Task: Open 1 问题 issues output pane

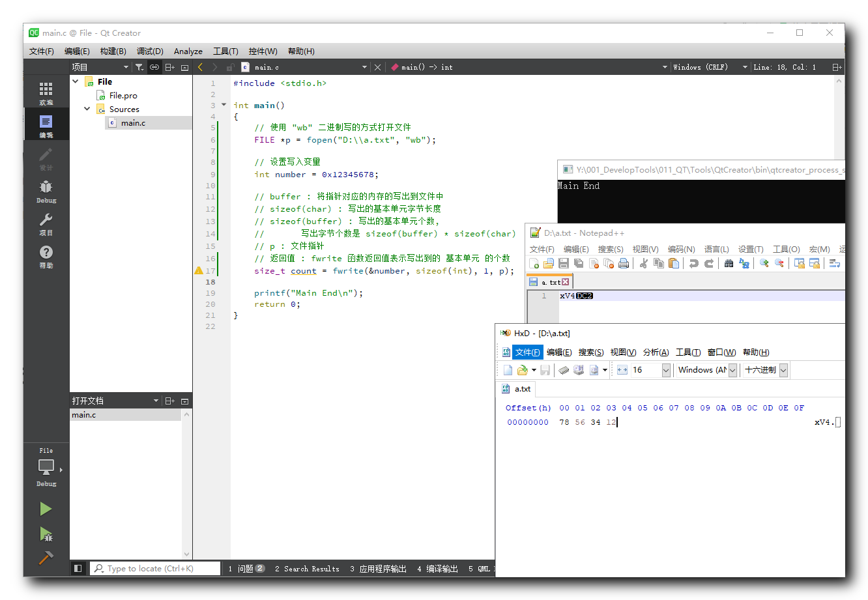Action: pyautogui.click(x=246, y=569)
